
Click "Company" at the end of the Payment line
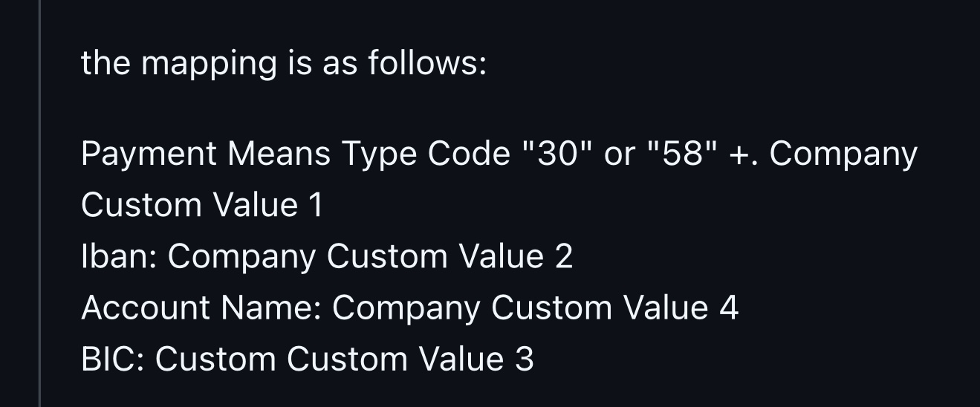coord(843,156)
